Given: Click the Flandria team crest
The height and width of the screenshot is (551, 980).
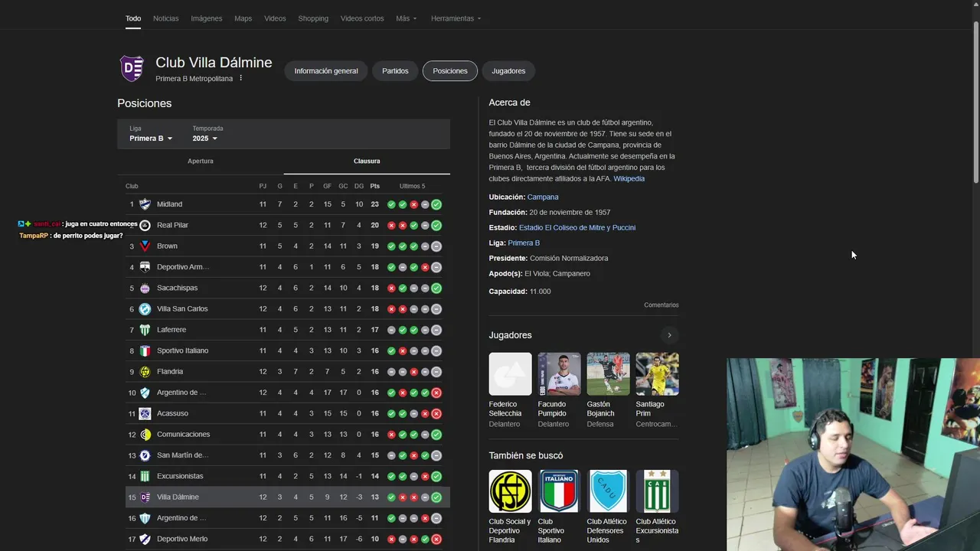Looking at the screenshot, I should coord(145,371).
